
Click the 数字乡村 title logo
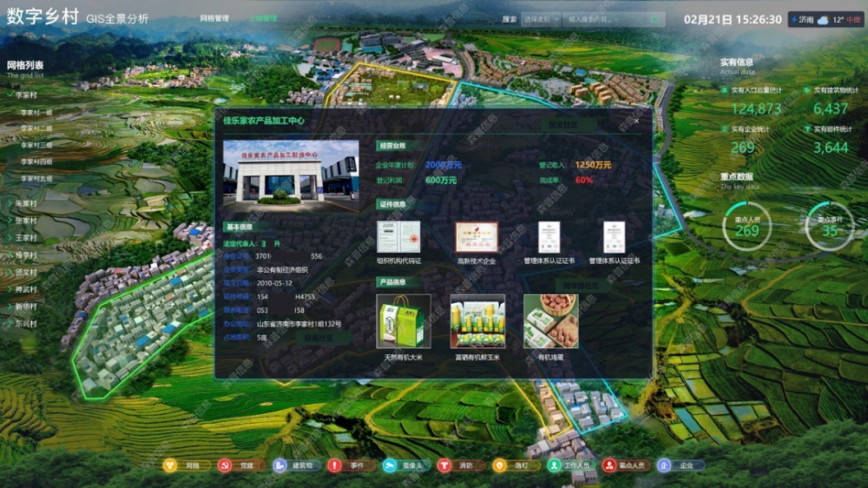pyautogui.click(x=43, y=16)
